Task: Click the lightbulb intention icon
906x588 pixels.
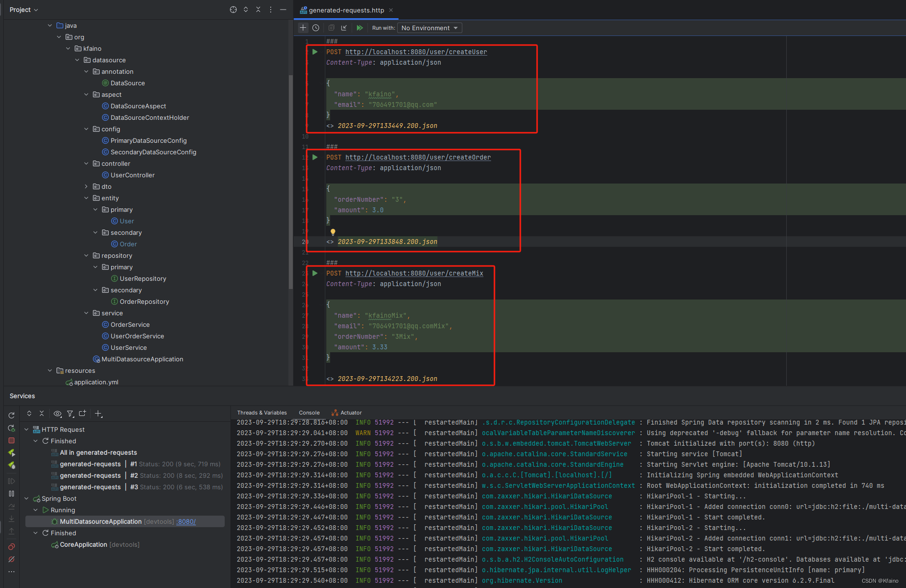Action: [333, 232]
